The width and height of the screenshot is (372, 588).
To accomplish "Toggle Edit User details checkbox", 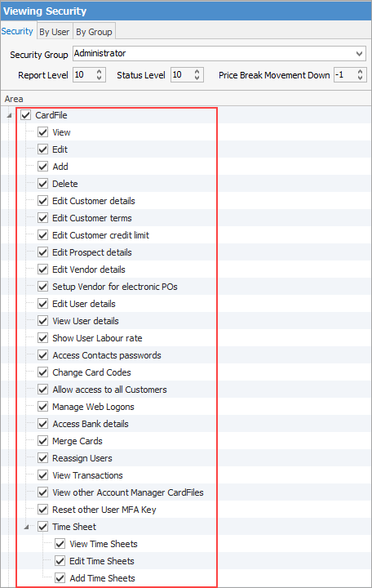I will (42, 303).
